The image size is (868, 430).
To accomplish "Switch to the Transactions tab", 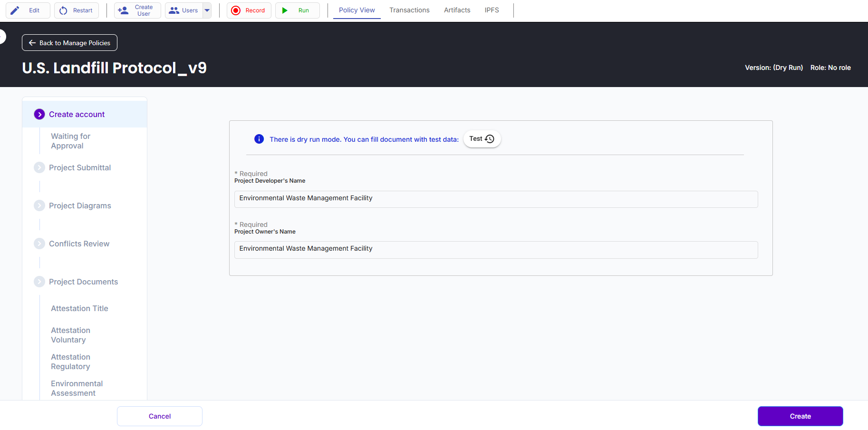I will (x=409, y=10).
